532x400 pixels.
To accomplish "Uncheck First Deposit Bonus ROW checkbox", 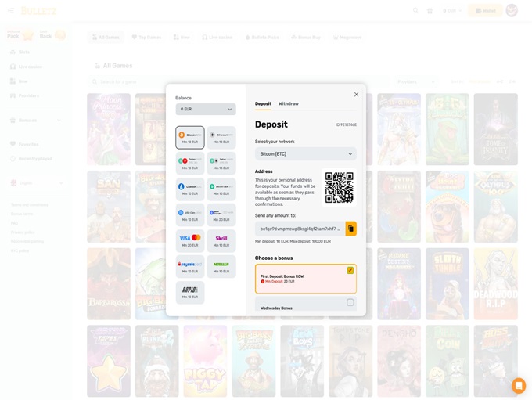I will 350,271.
